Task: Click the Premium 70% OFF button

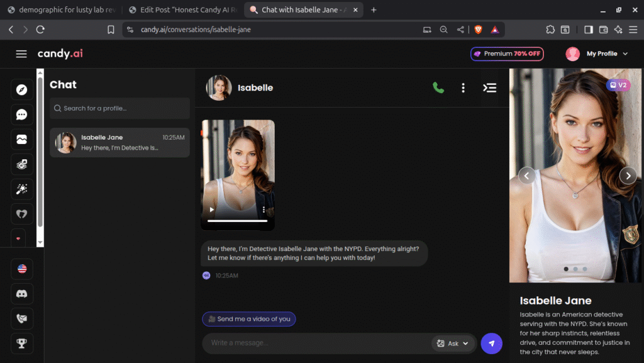Action: point(507,54)
